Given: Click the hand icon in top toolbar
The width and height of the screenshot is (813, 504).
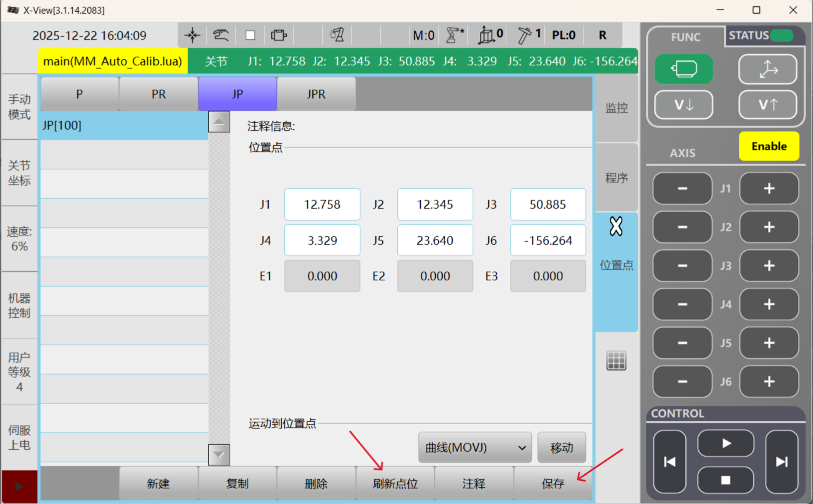Looking at the screenshot, I should click(221, 36).
